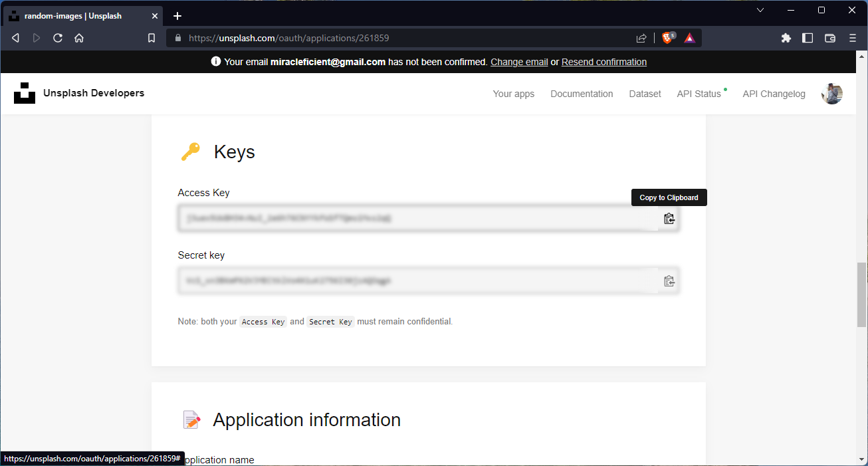The image size is (868, 466).
Task: Open the tab search dropdown chevron
Action: point(760,10)
